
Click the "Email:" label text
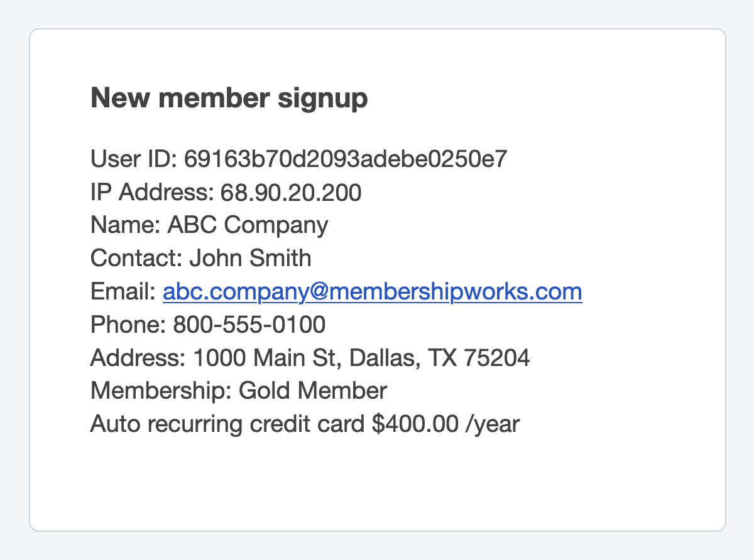(x=123, y=292)
